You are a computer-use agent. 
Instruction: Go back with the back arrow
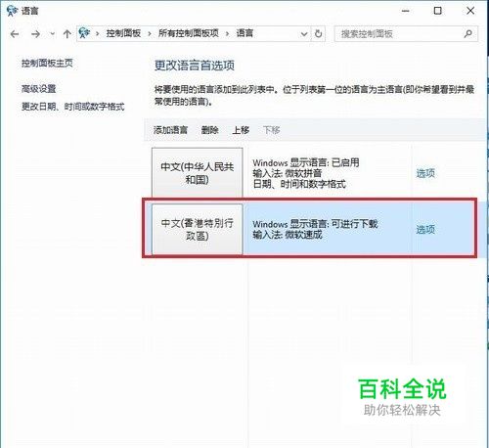[x=15, y=34]
